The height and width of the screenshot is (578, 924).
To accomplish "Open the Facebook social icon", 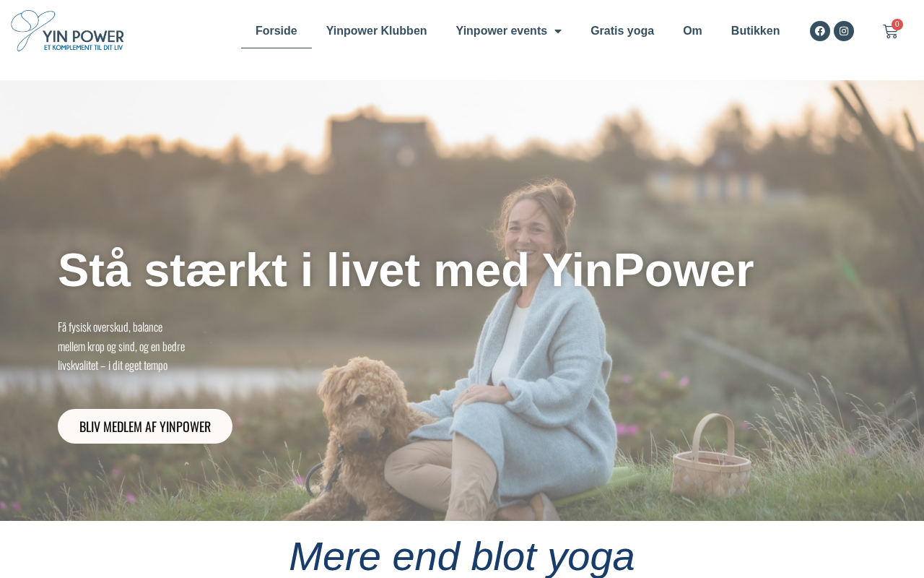I will point(820,31).
